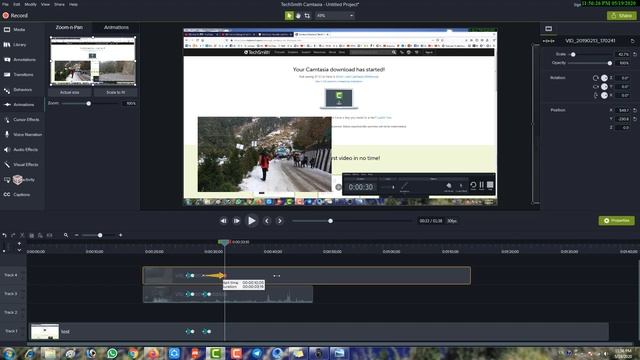The height and width of the screenshot is (360, 640).
Task: Click the red Record button
Action: tap(15, 16)
